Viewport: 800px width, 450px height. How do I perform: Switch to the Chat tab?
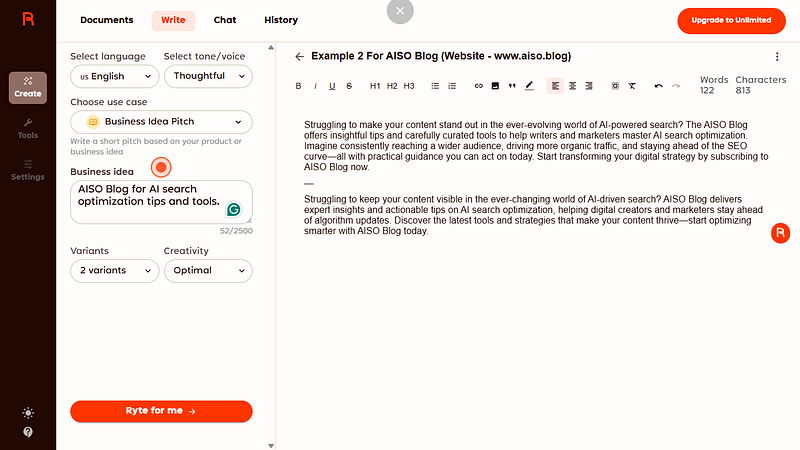225,20
